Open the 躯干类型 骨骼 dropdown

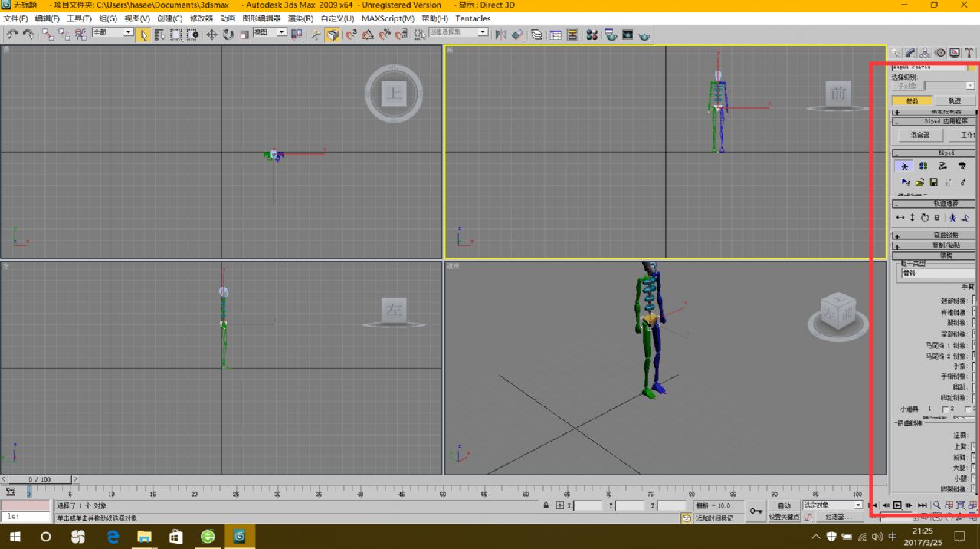938,273
